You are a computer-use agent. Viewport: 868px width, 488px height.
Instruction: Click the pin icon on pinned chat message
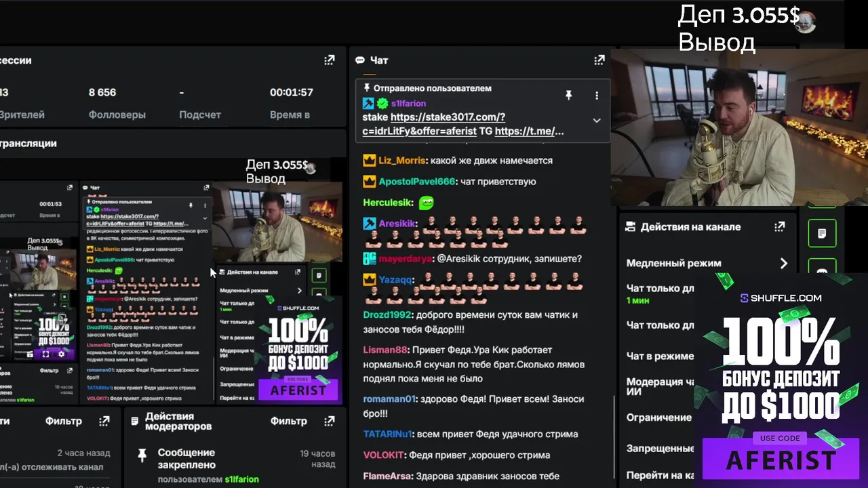[569, 96]
